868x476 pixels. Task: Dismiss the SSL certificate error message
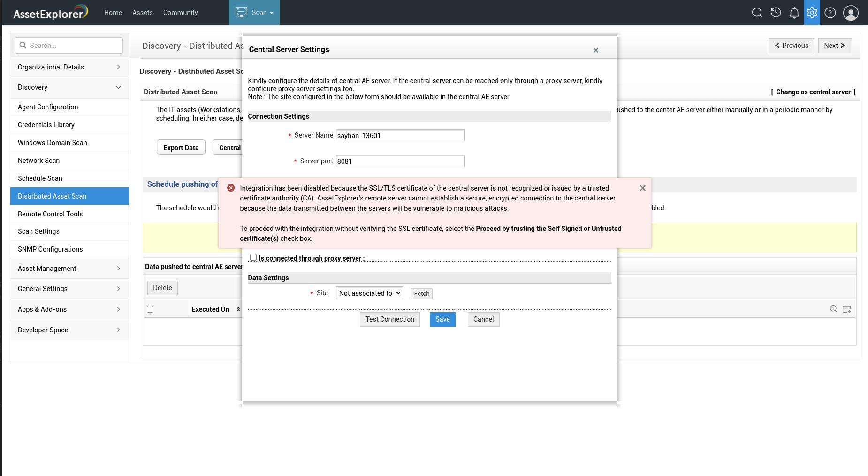tap(642, 188)
